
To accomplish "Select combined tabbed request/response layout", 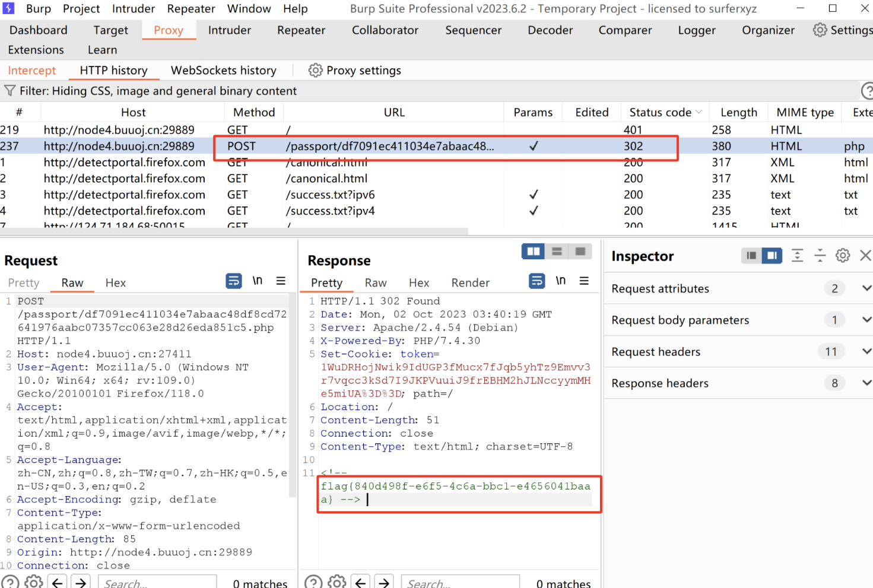I will click(x=580, y=252).
